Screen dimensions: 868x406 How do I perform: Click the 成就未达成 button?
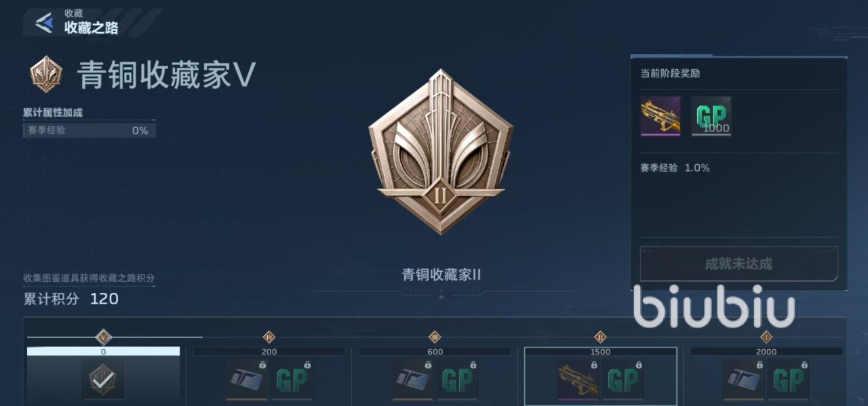(738, 264)
